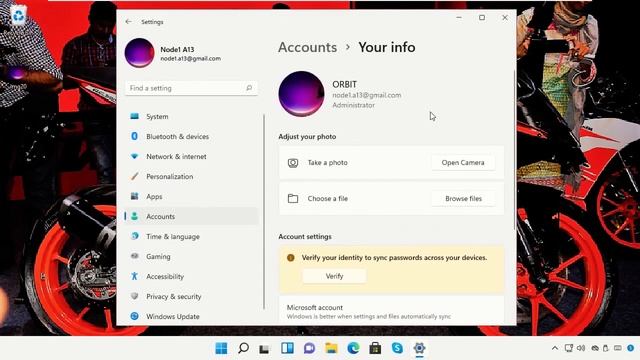
Task: Click the Find a setting search box
Action: point(191,88)
